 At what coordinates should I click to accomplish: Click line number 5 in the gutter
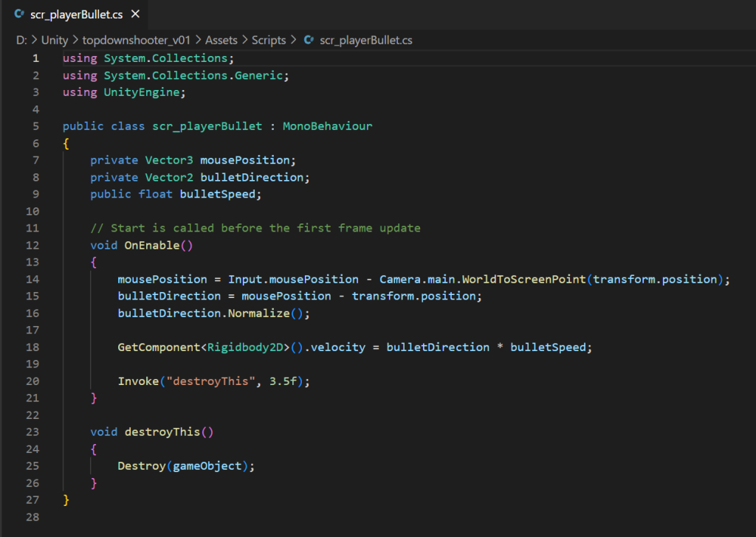pyautogui.click(x=35, y=126)
